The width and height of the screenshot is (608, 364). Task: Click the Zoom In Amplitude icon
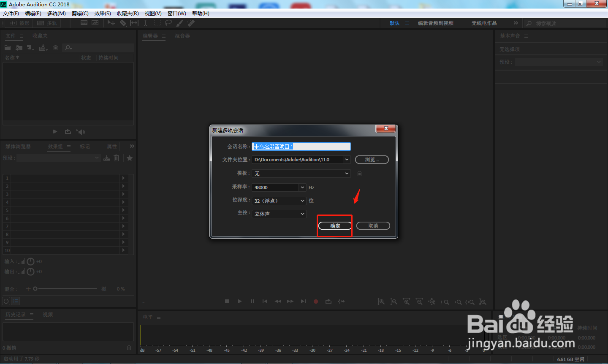(x=381, y=302)
